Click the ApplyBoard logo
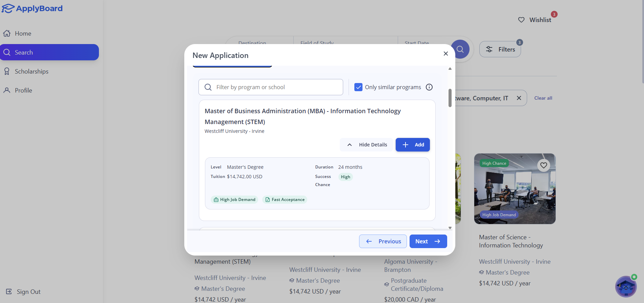644x303 pixels. coord(32,8)
